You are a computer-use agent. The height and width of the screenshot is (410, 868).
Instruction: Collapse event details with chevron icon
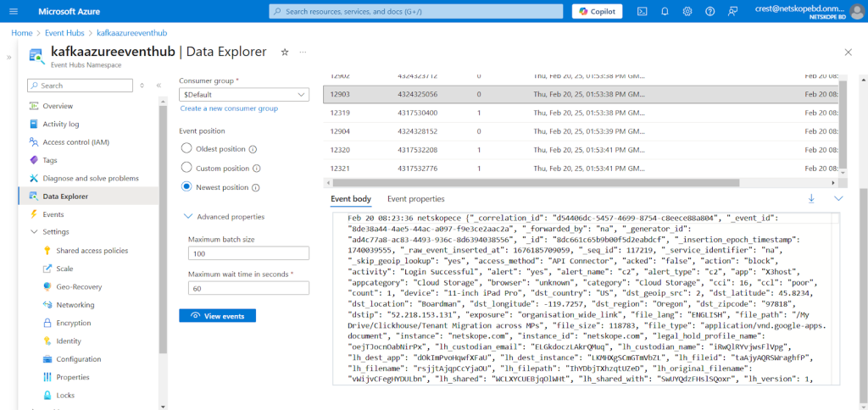click(838, 198)
